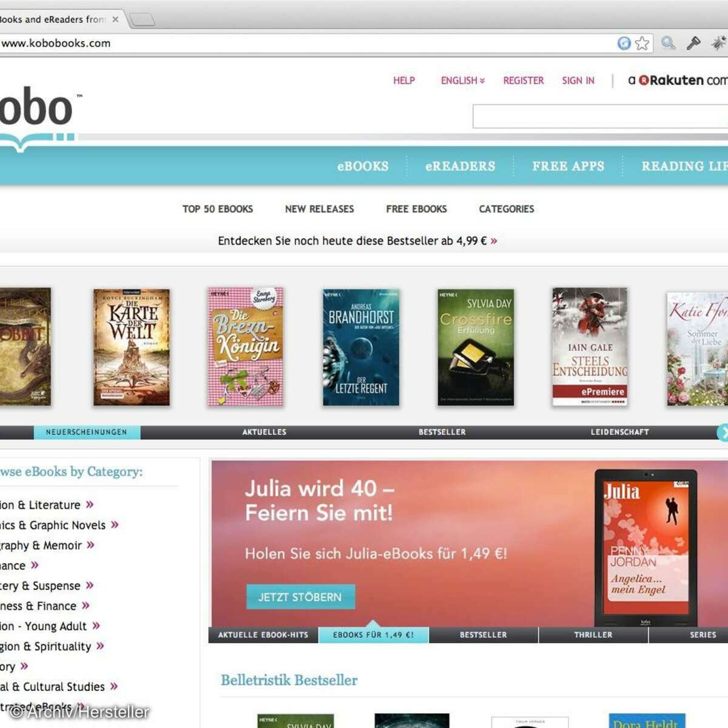Select the THRILLER banner tab

[593, 635]
